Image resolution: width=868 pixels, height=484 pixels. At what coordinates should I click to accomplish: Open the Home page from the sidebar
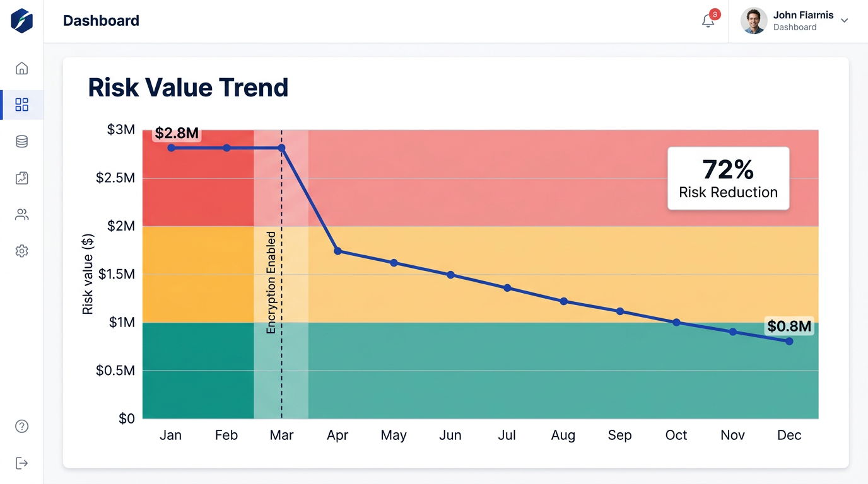point(21,68)
